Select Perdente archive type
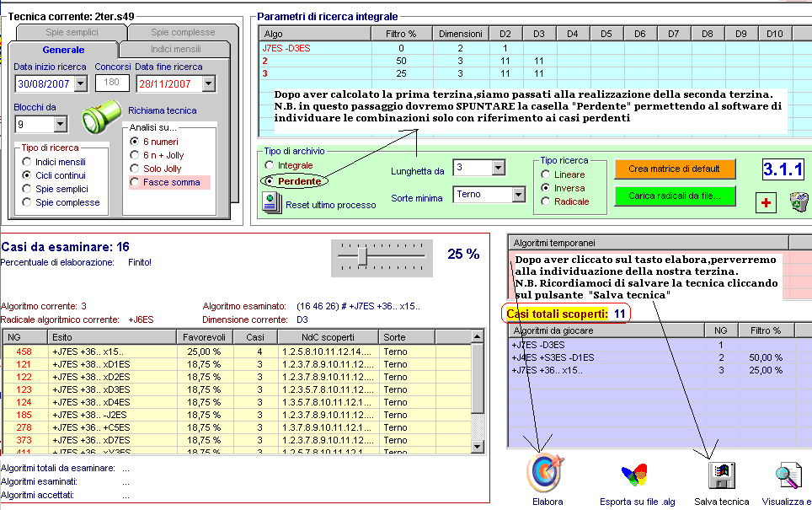The height and width of the screenshot is (510, 812). [x=270, y=181]
